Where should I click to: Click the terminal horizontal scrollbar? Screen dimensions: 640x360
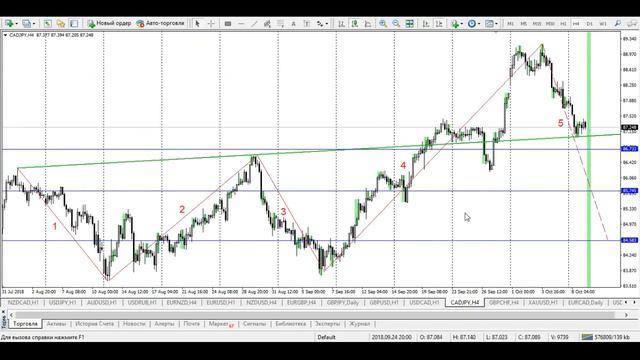click(314, 315)
